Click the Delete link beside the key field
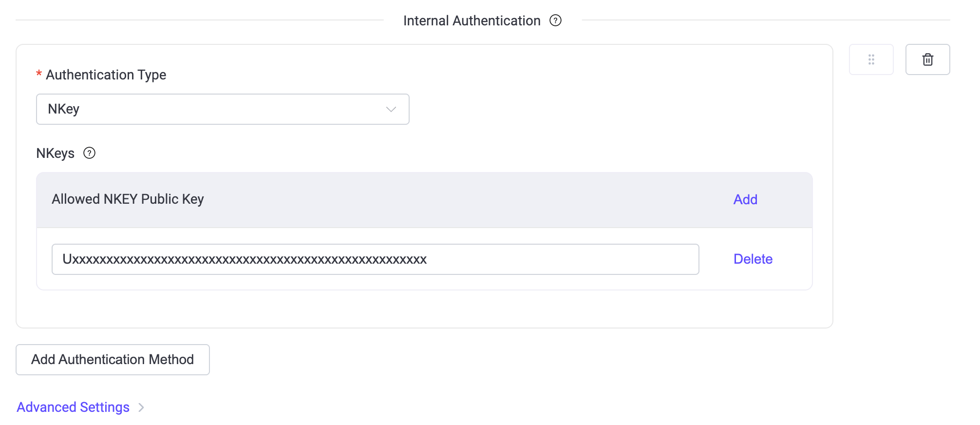This screenshot has width=980, height=425. pyautogui.click(x=753, y=259)
